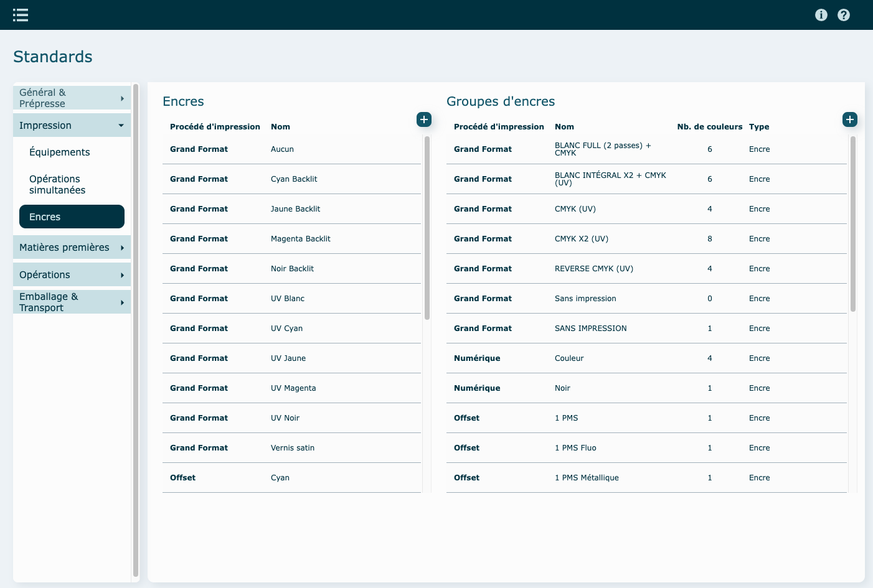873x588 pixels.
Task: Click the Encres list scrollbar
Action: click(x=427, y=228)
